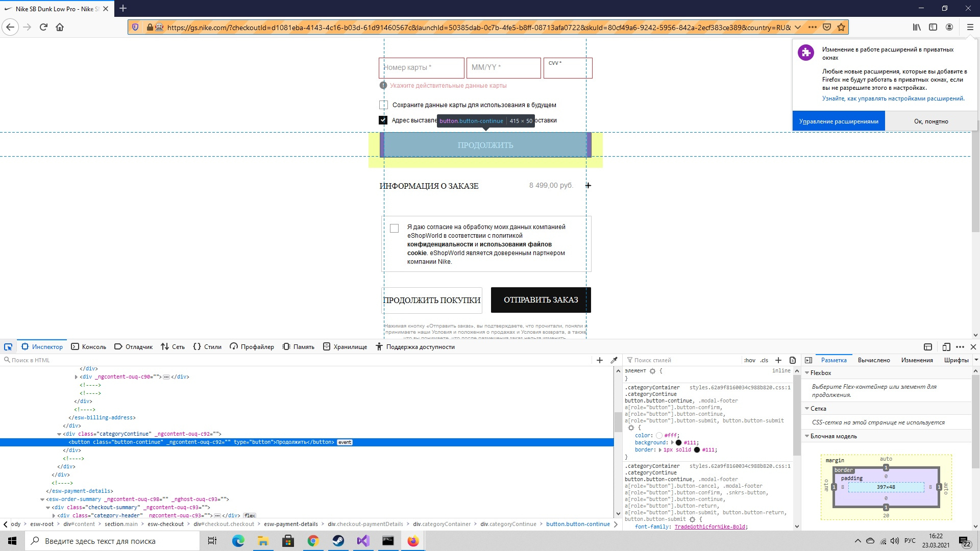Viewport: 980px width, 551px height.
Task: Switch to the Вычислено computed tab
Action: [874, 360]
